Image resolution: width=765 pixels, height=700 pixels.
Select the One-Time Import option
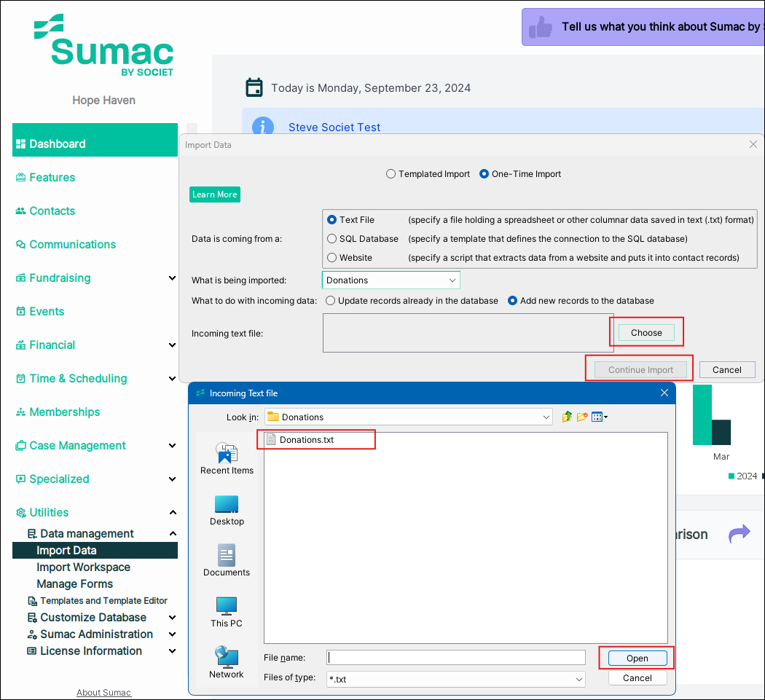520,174
